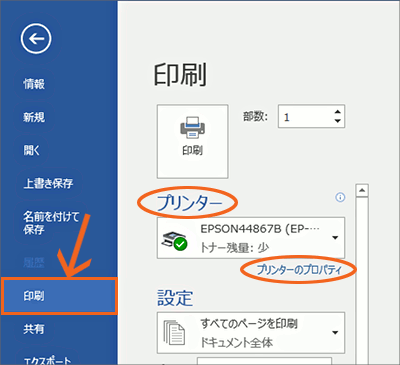Click the large 印刷 printer button
The image size is (400, 365).
point(193,141)
